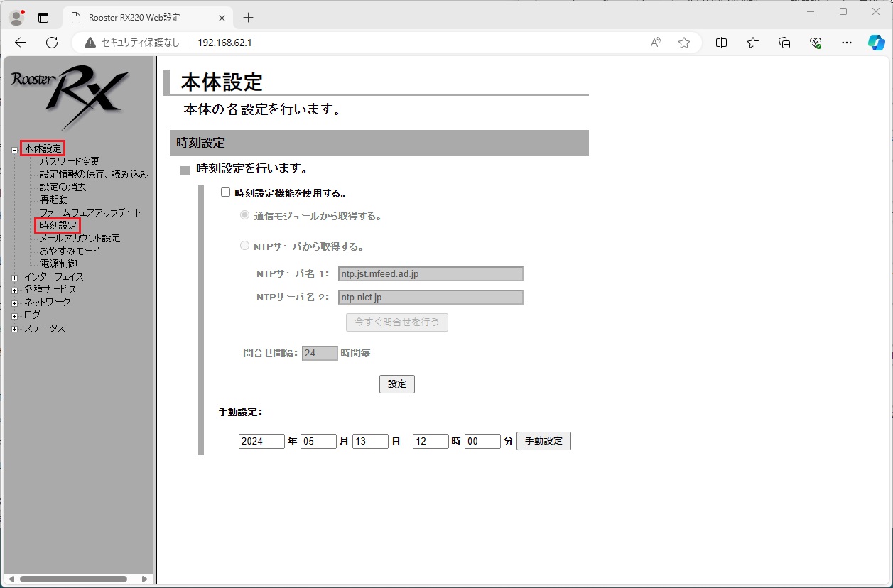
Task: Click the favorites star icon in address bar
Action: (684, 43)
